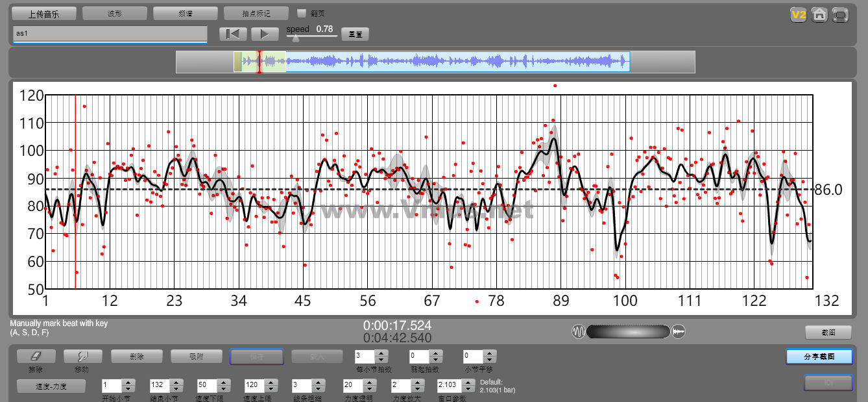Select the eraser (擦除) tool
868x402 pixels.
point(36,356)
